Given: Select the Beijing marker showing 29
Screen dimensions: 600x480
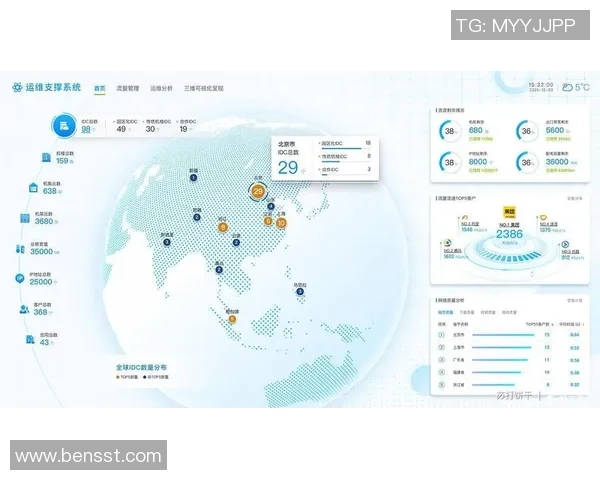Looking at the screenshot, I should pyautogui.click(x=259, y=190).
